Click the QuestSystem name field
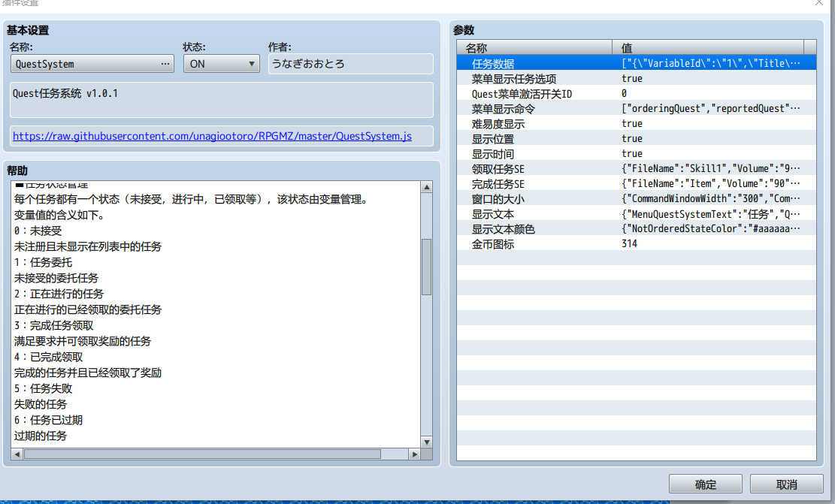This screenshot has width=835, height=504. (92, 64)
